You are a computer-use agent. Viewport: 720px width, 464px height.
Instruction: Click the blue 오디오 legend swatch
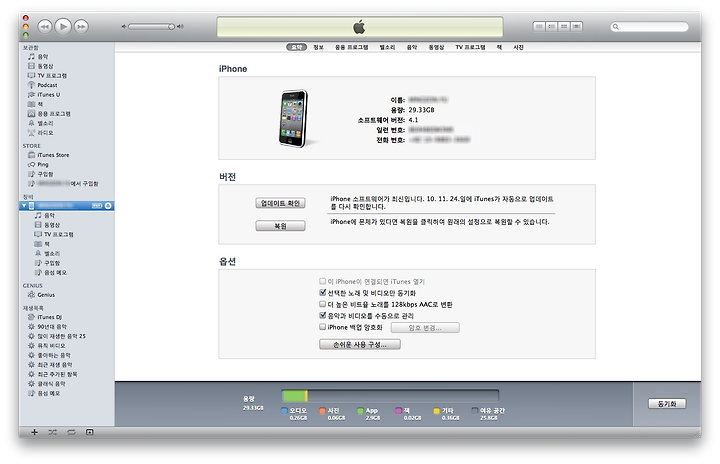[284, 411]
